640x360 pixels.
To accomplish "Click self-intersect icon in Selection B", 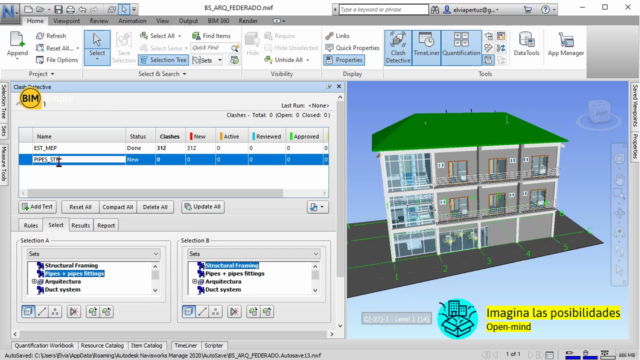I will [x=234, y=312].
